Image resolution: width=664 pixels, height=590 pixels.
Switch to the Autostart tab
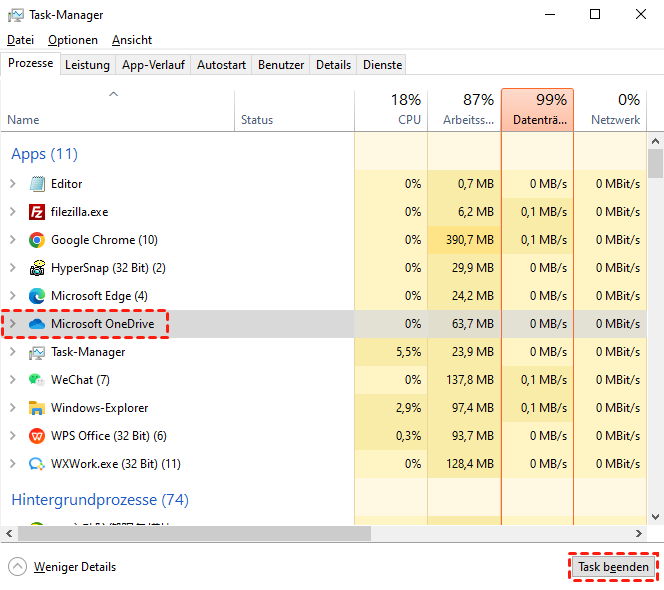pos(221,65)
